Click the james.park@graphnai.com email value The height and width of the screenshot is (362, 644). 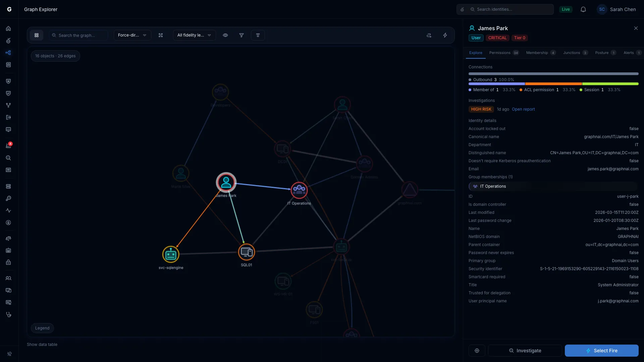point(613,169)
